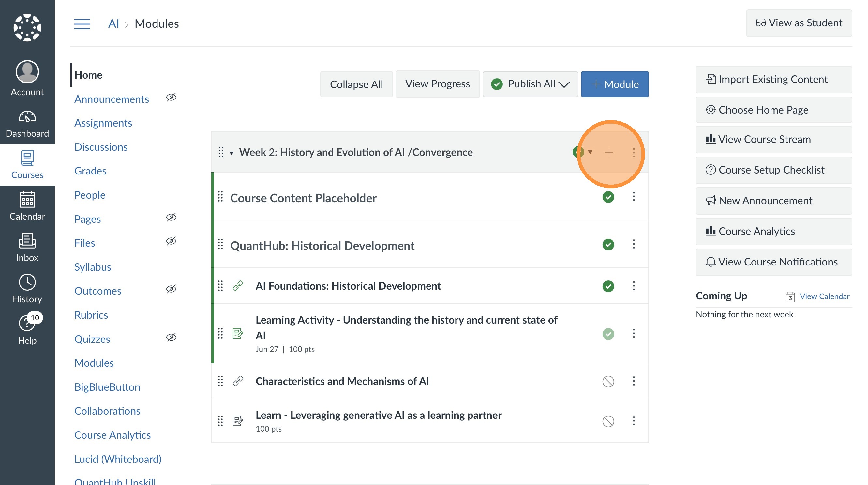Open Grades in course navigation
This screenshot has width=868, height=485.
point(90,171)
